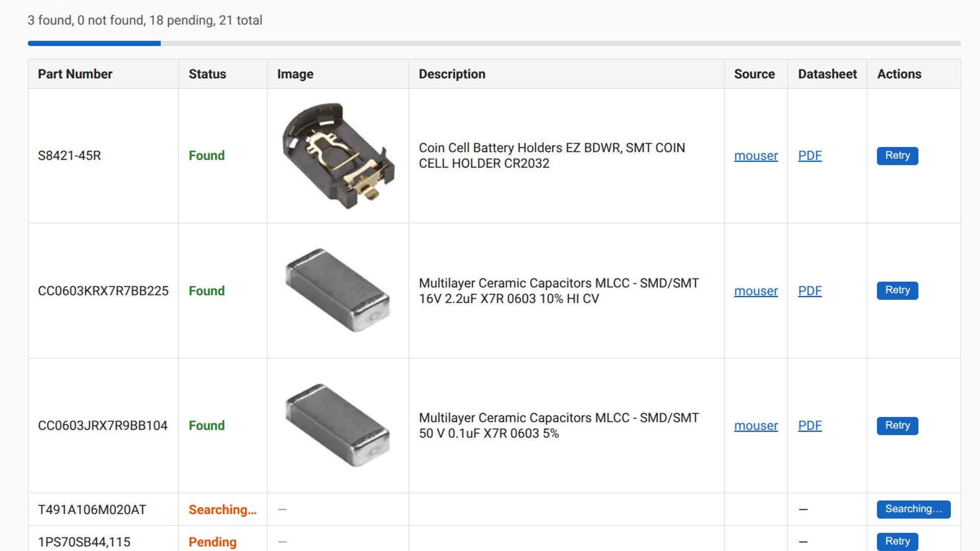Viewport: 980px width, 551px height.
Task: Retry the CC0603KRX7R7BB225 lookup
Action: [x=897, y=290]
